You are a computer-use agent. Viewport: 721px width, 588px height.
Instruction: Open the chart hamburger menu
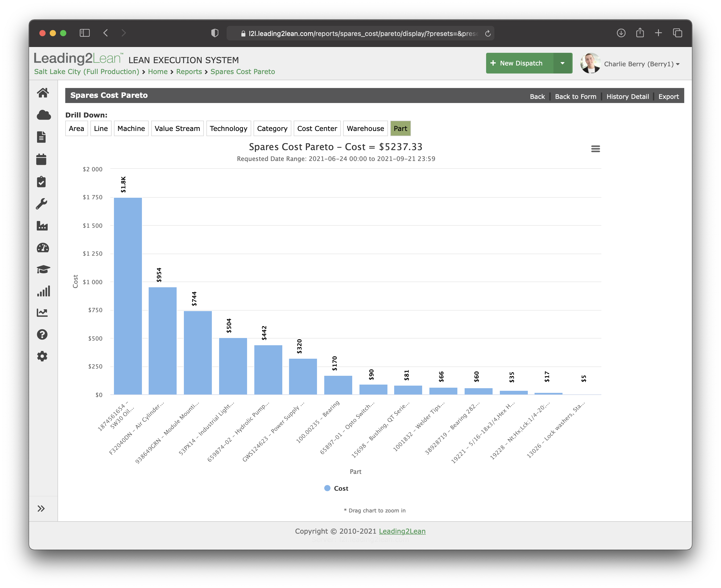[x=596, y=149]
